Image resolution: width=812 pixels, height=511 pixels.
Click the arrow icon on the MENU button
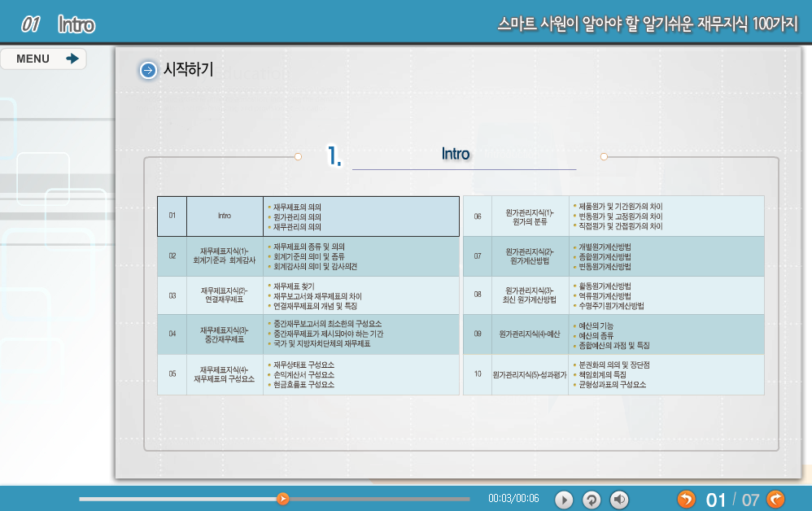coord(72,59)
